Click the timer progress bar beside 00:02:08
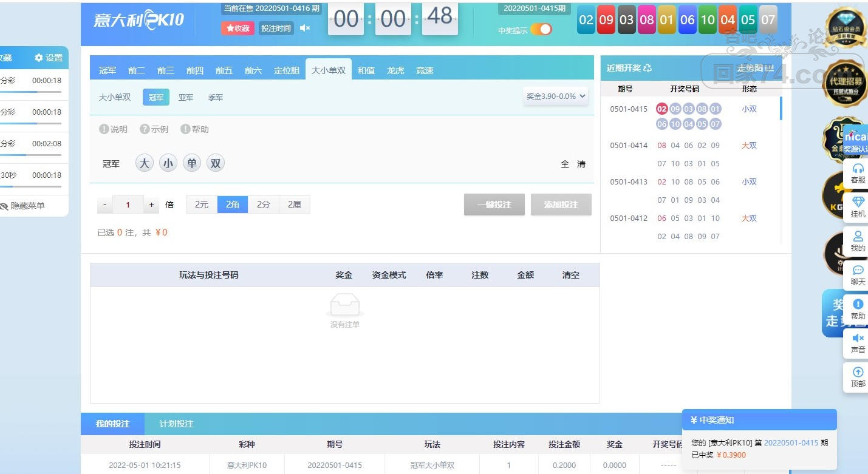The image size is (868, 474). click(x=30, y=155)
